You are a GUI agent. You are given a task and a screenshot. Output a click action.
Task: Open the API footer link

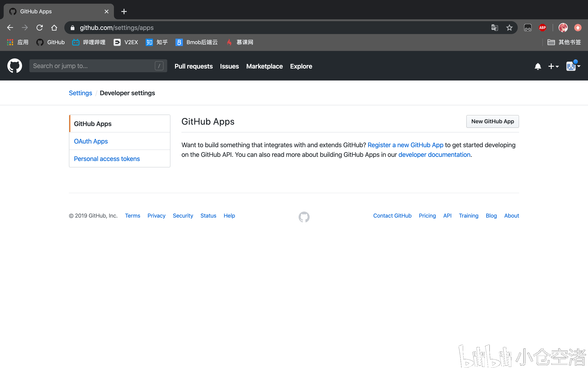[x=447, y=216]
